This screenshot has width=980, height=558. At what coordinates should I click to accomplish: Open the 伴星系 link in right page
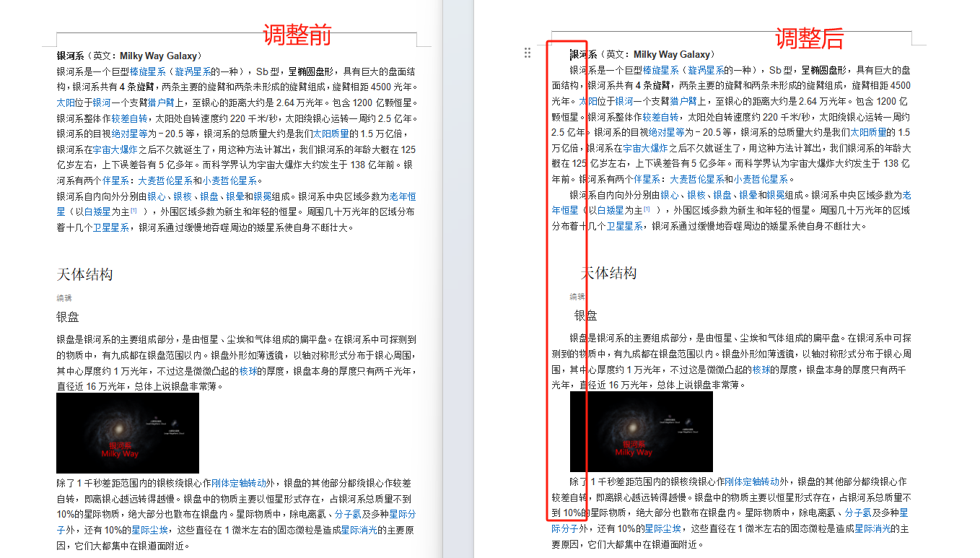pyautogui.click(x=647, y=179)
